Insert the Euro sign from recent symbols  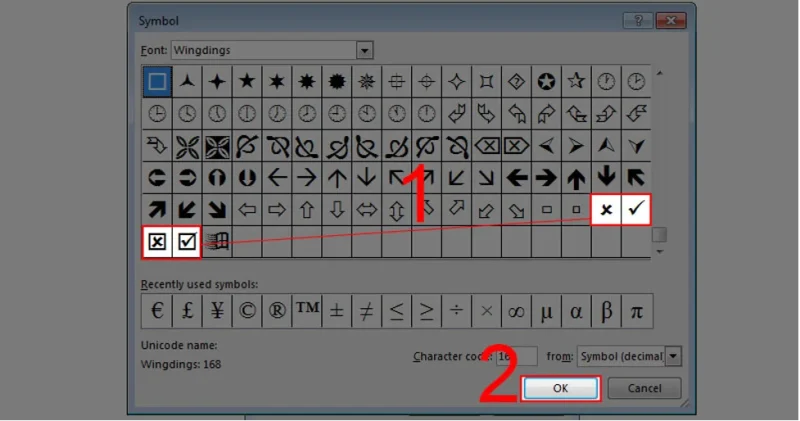[157, 311]
